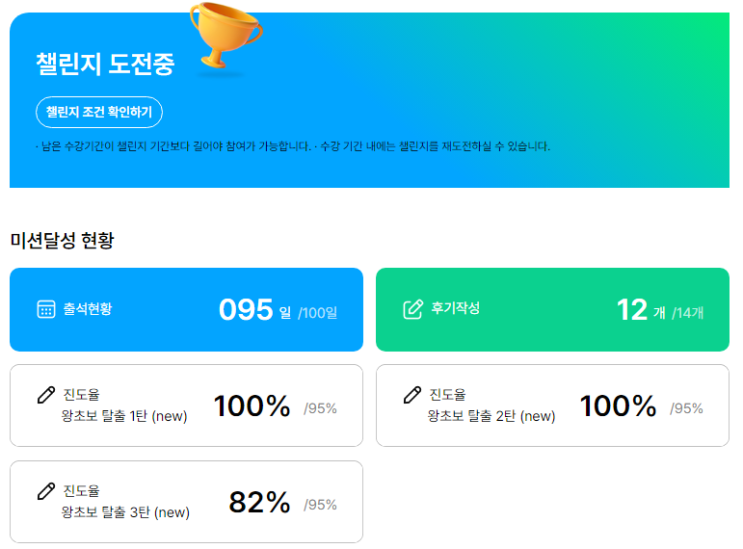Click 100% progress for 왕초보 탈출 2탄
The image size is (743, 549).
tap(618, 406)
